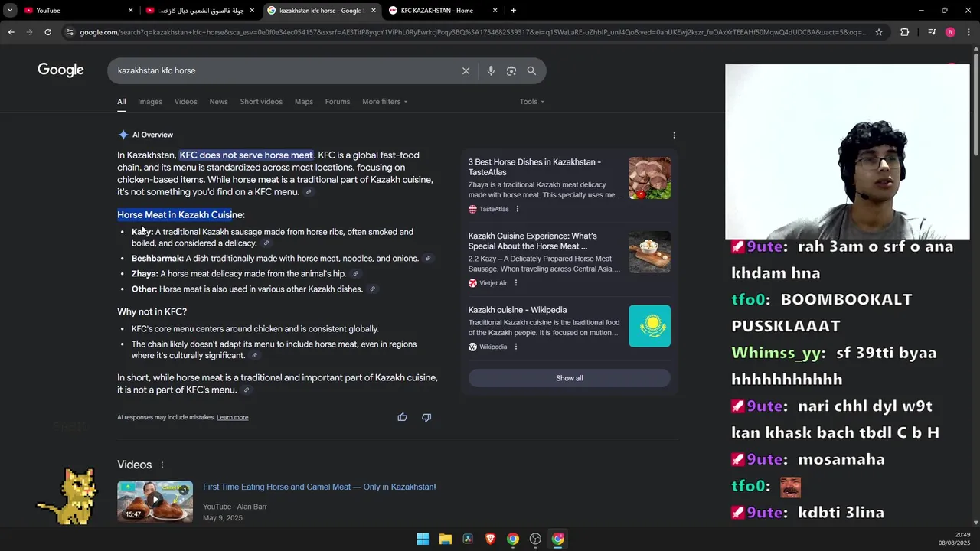Open Kazakh Cuisine Experience article link
980x551 pixels.
(x=532, y=241)
